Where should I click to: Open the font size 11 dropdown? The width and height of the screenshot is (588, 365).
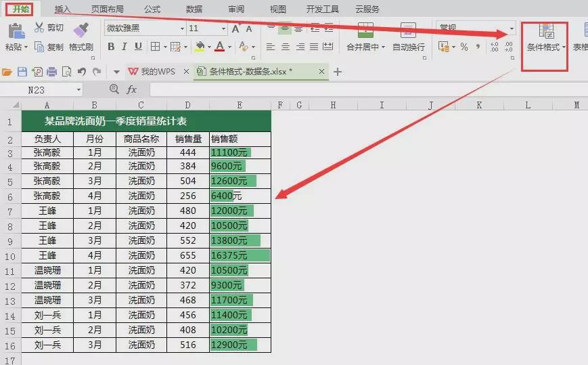point(223,28)
